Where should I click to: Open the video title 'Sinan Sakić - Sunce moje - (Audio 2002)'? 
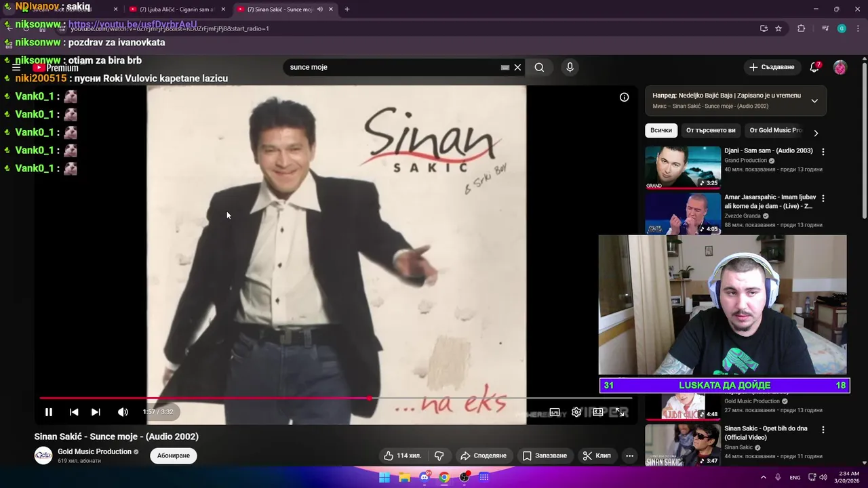[117, 436]
